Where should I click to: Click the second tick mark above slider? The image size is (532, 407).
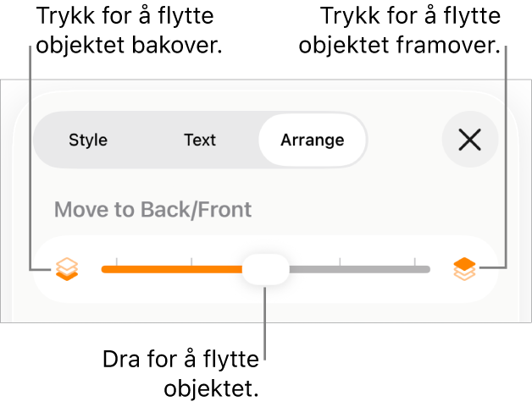[x=191, y=261]
